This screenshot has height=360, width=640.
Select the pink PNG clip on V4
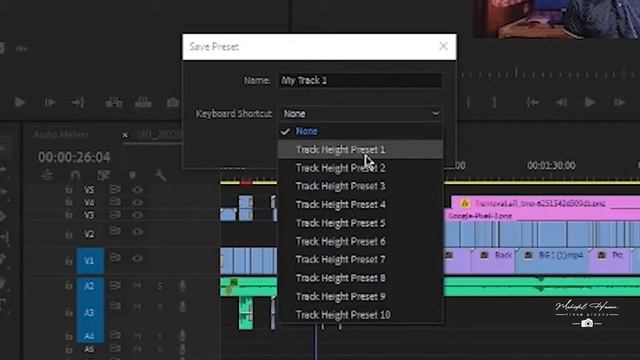point(545,202)
